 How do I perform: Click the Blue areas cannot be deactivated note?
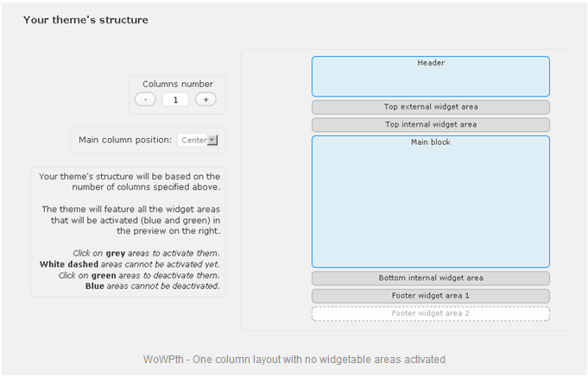[x=152, y=286]
